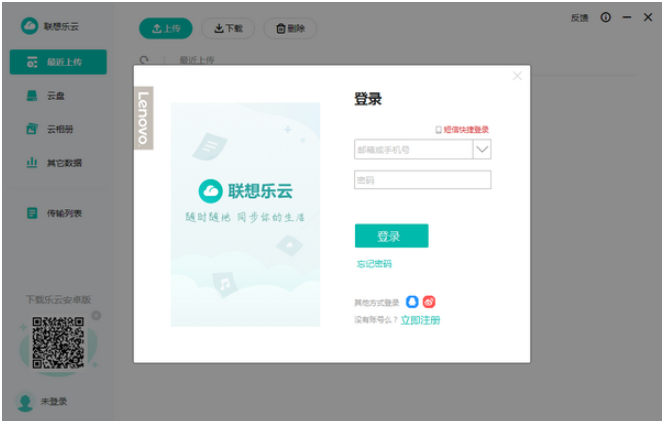Click the 联想乐云 promotional banner image

pos(245,214)
